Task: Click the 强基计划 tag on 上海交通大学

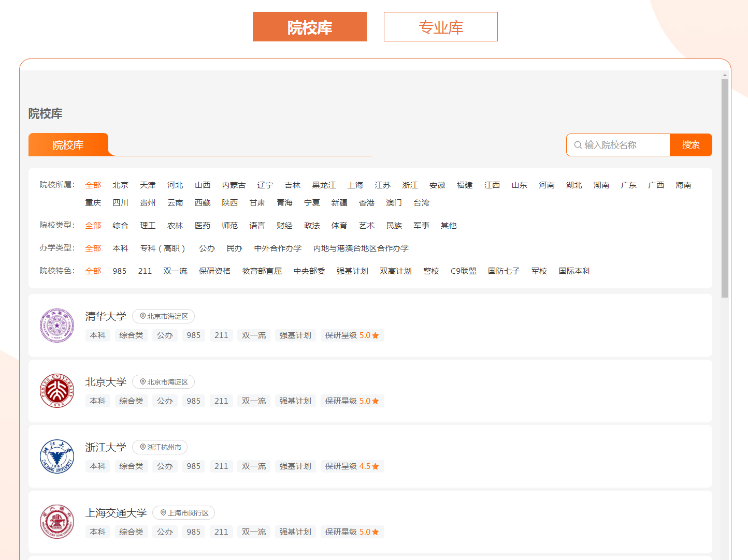Action: [x=295, y=532]
